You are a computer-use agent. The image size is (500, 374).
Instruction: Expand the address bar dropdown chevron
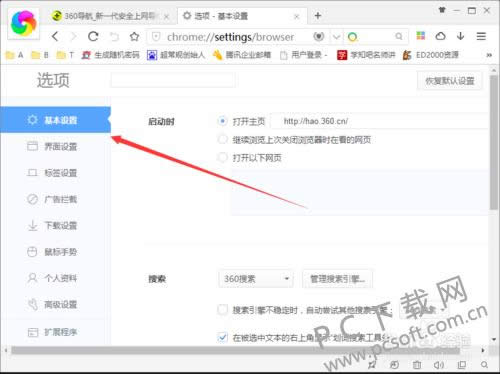[x=337, y=37]
